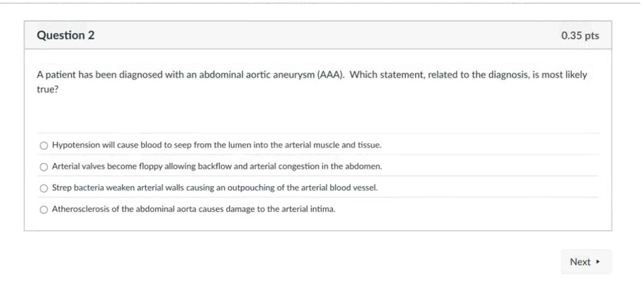Screen dimensions: 644x283
Task: Click the word 'true?' in the prompt
Action: click(x=48, y=90)
